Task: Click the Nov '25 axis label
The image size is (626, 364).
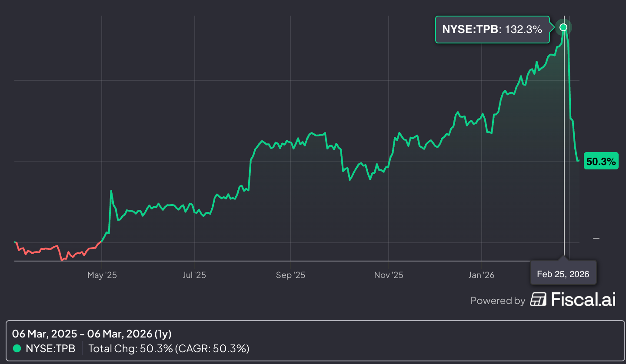Action: (389, 275)
